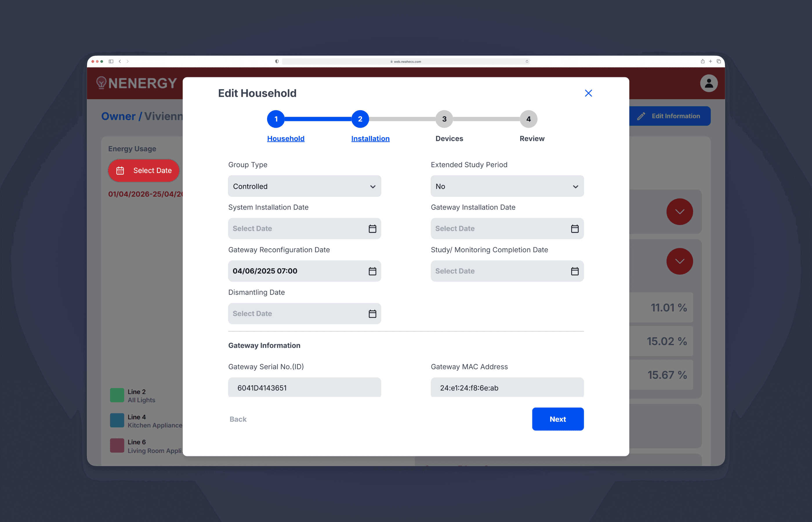Go to step 3 Devices circle
Viewport: 812px width, 522px height.
(x=444, y=119)
